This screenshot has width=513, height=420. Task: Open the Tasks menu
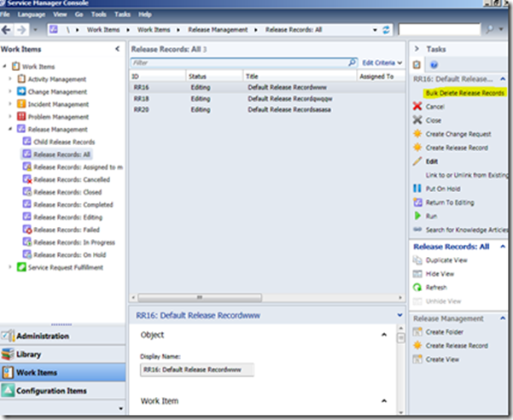click(x=122, y=15)
